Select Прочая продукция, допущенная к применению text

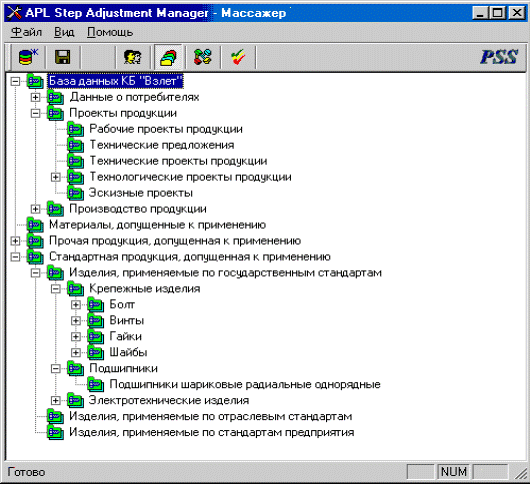click(x=175, y=241)
